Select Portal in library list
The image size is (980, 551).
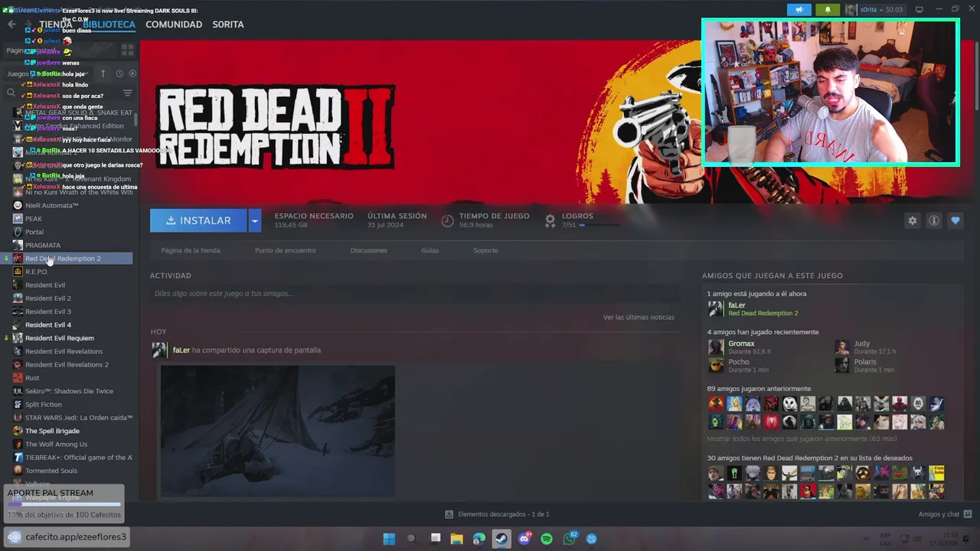[34, 232]
